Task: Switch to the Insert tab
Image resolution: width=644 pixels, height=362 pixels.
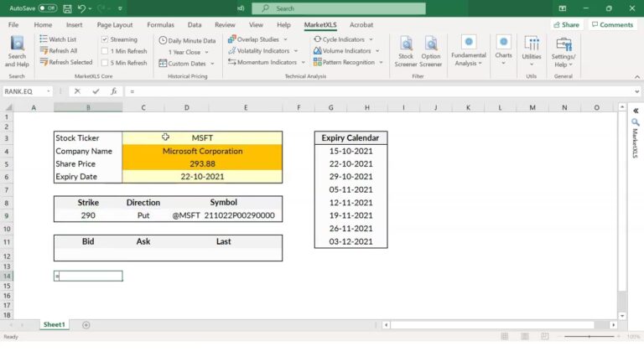Action: pos(75,24)
